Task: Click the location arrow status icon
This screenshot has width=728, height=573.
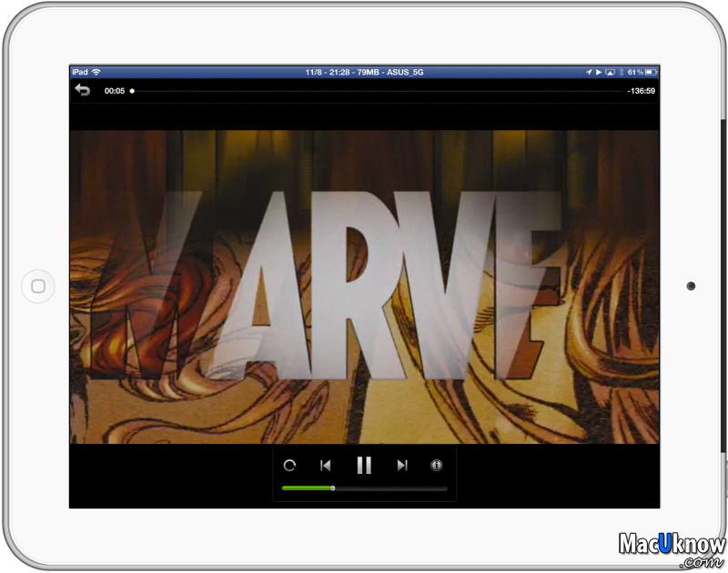Action: [589, 72]
